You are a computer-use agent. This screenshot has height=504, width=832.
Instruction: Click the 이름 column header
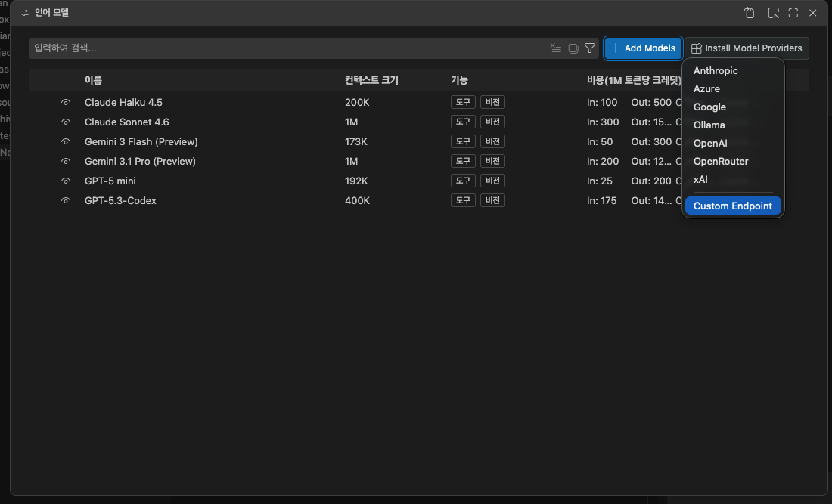point(93,80)
